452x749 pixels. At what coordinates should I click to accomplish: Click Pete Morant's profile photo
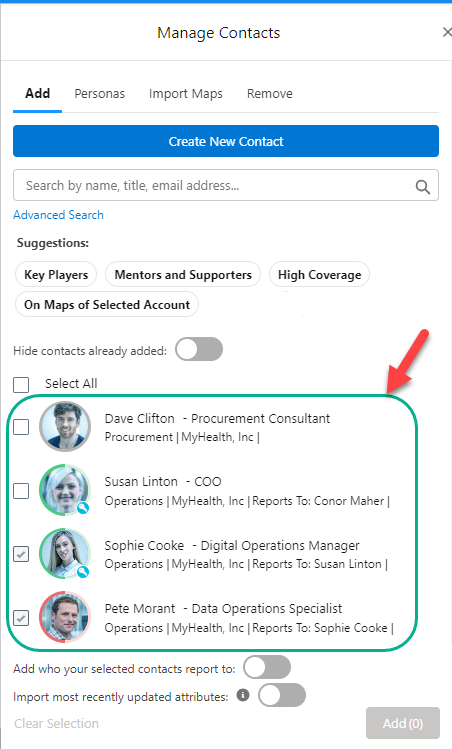point(65,617)
